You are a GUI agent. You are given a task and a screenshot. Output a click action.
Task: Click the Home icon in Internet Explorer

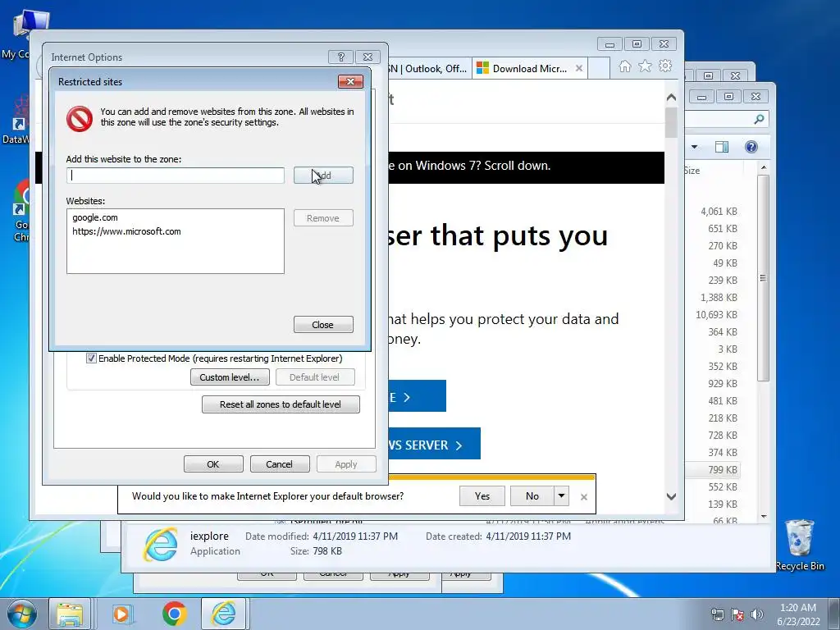tap(624, 66)
